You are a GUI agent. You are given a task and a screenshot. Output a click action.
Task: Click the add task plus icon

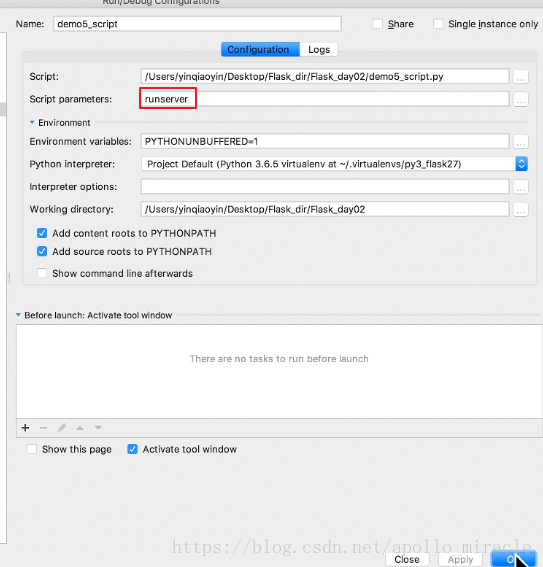[x=25, y=428]
